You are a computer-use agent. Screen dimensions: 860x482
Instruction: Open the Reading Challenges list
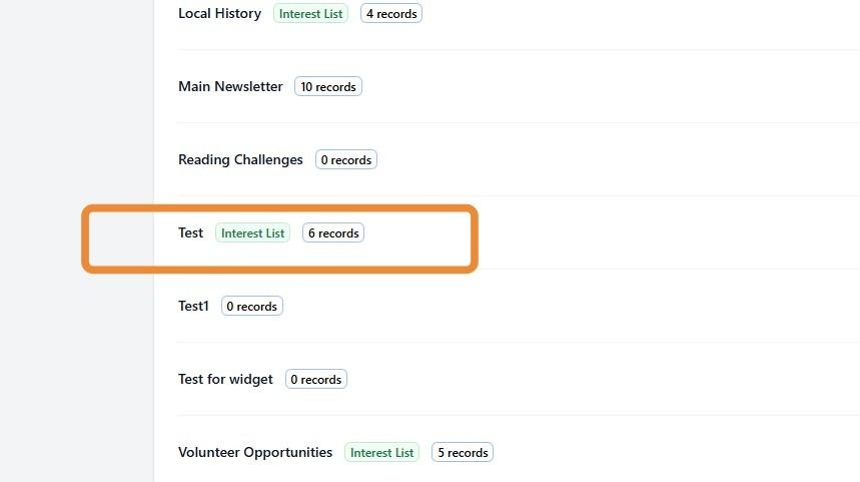tap(240, 160)
